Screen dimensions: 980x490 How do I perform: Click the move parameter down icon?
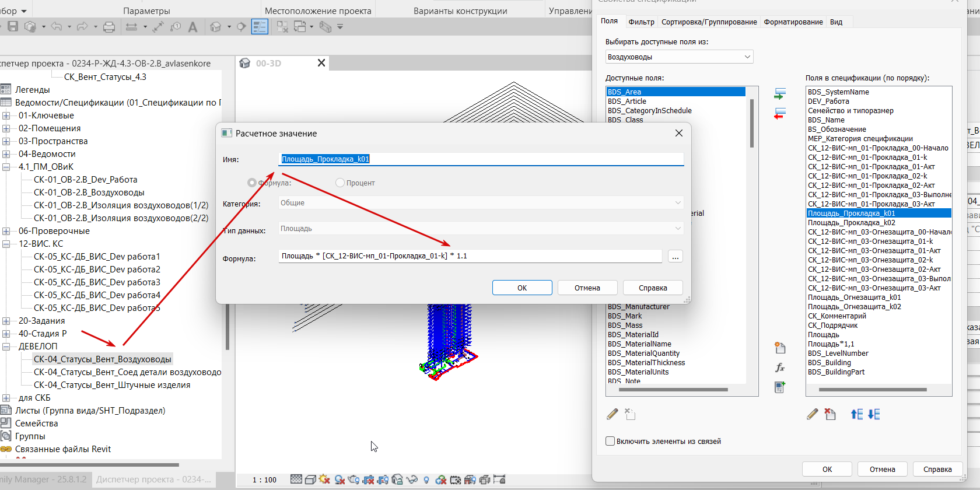coord(874,414)
